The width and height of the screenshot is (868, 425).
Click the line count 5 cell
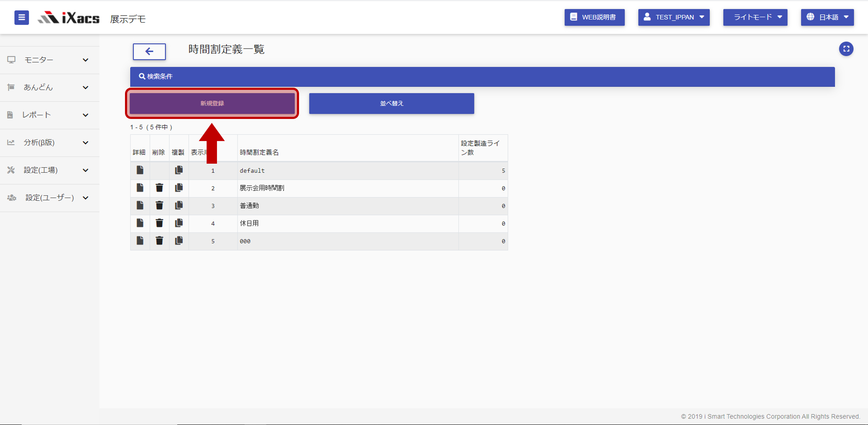pyautogui.click(x=483, y=171)
